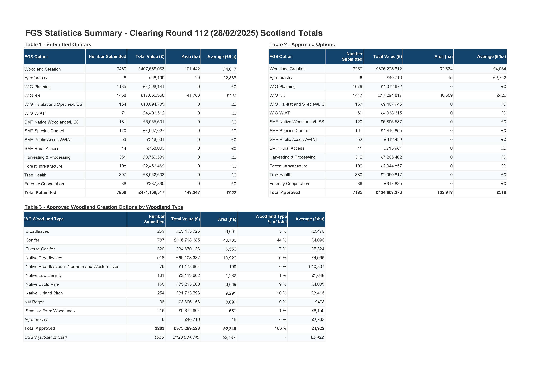Click 'Total Approved' label in Table 2
Image resolution: width=554 pixels, height=392 pixels.
285,192
